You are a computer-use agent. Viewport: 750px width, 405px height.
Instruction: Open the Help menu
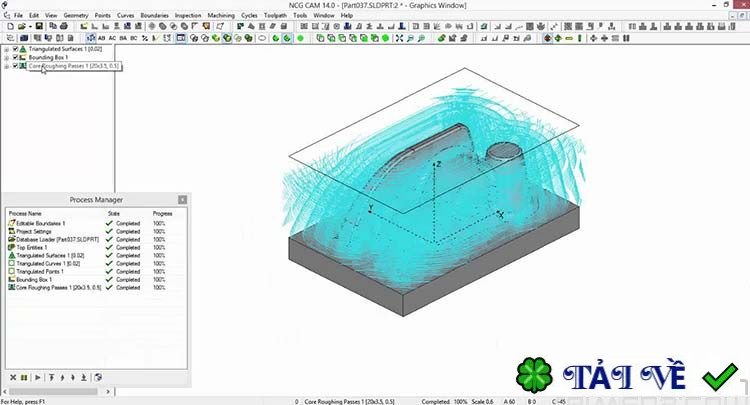coord(347,15)
